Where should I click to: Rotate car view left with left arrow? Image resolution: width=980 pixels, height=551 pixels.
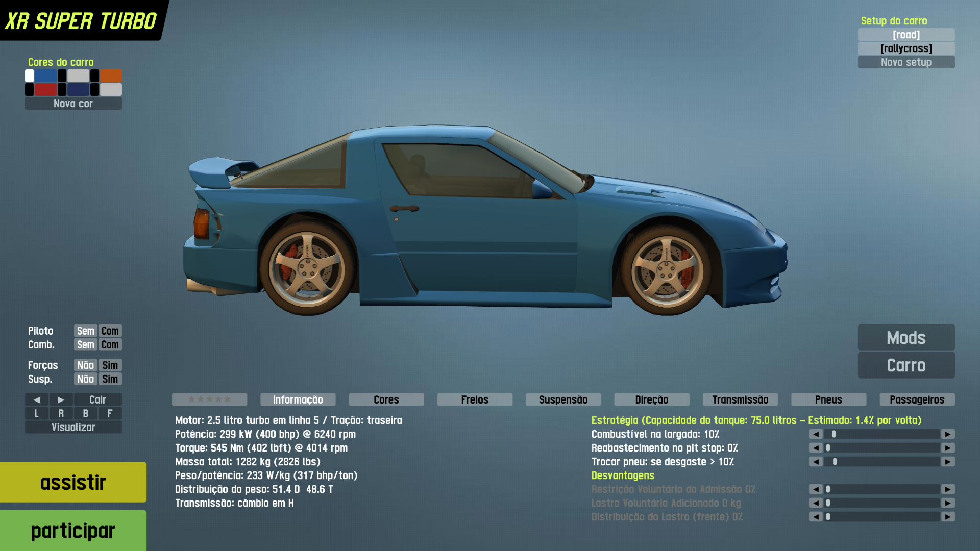coord(37,399)
